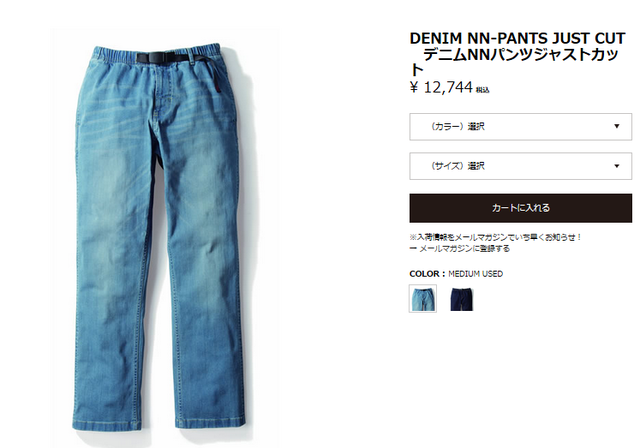Open the サイズ selection dropdown
Image resolution: width=640 pixels, height=448 pixels.
tap(520, 166)
